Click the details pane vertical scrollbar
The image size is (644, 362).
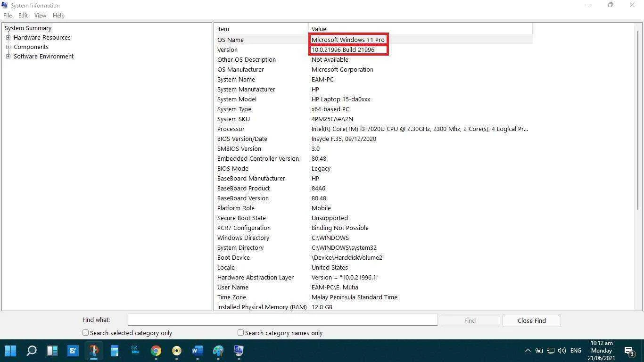(x=639, y=120)
